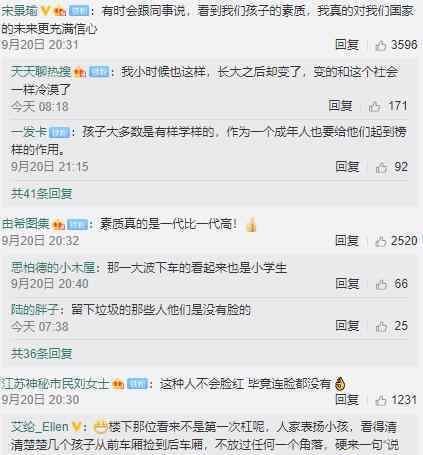Image resolution: width=423 pixels, height=455 pixels.
Task: Reply to the 今天 07:38 comment
Action: tap(347, 326)
